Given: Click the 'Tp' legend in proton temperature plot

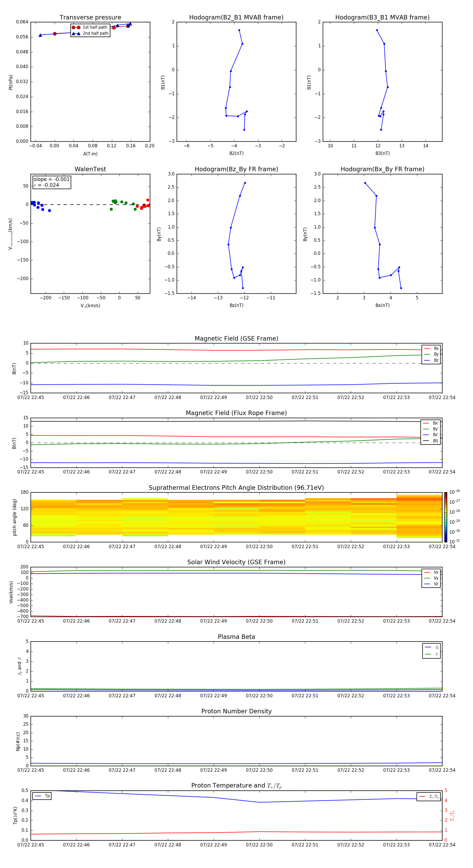Looking at the screenshot, I should coord(42,796).
